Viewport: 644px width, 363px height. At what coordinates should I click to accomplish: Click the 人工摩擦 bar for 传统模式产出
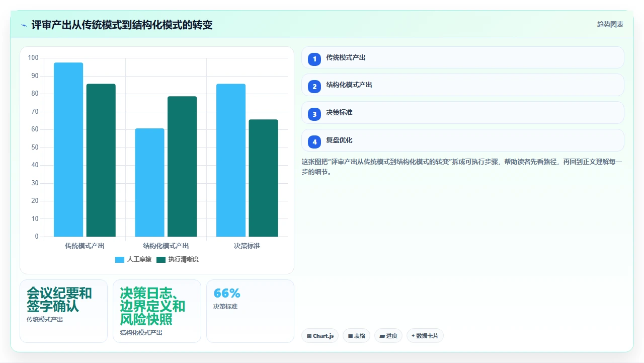pos(68,150)
